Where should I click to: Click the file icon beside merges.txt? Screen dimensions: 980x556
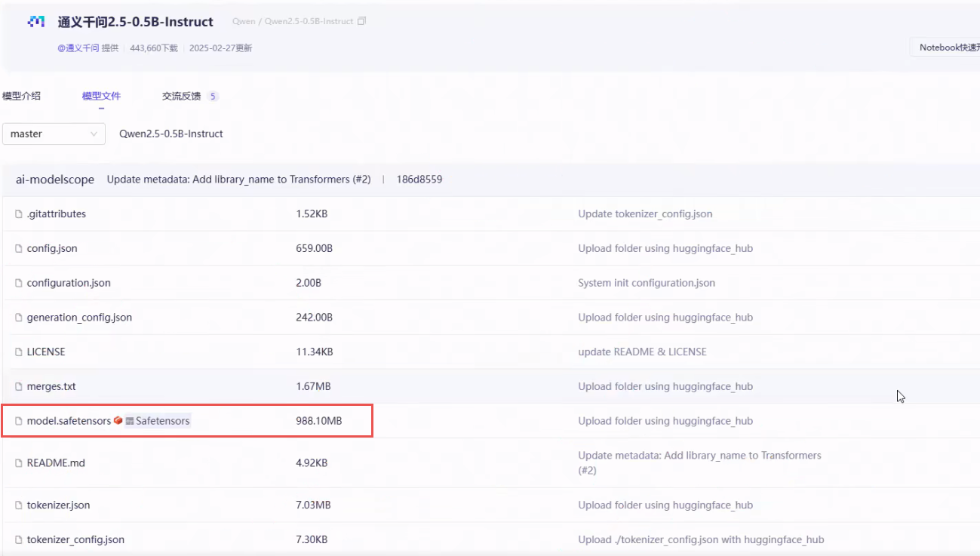point(19,387)
